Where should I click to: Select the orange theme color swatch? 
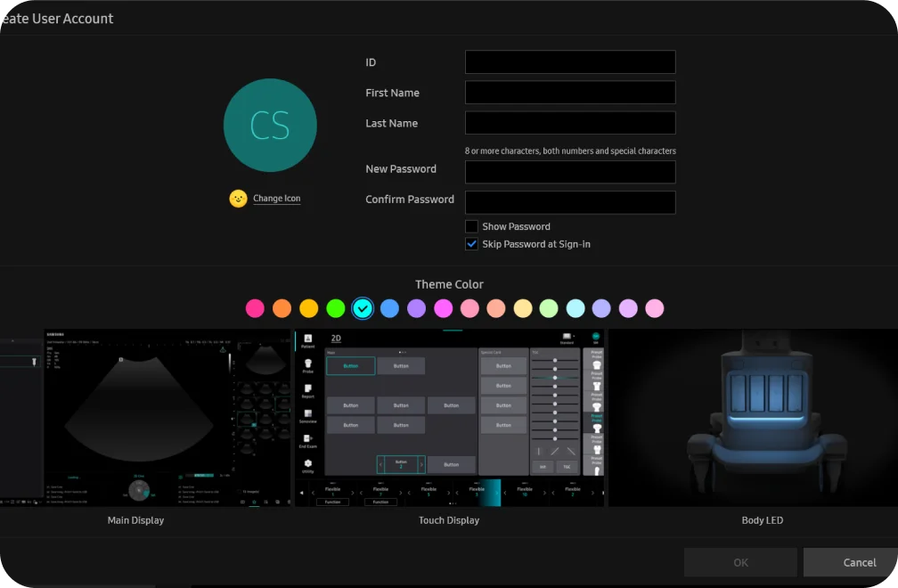click(x=282, y=308)
